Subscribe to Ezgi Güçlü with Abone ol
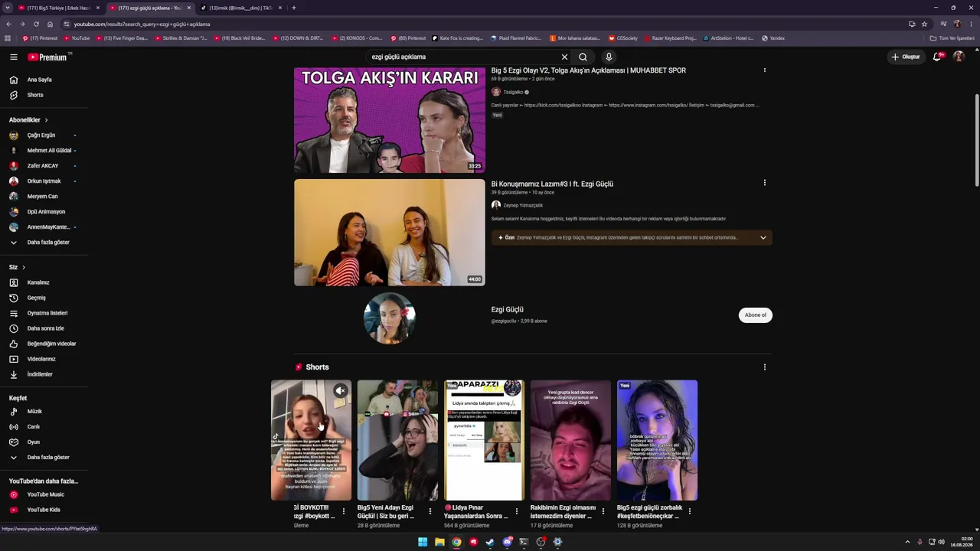 click(x=756, y=315)
